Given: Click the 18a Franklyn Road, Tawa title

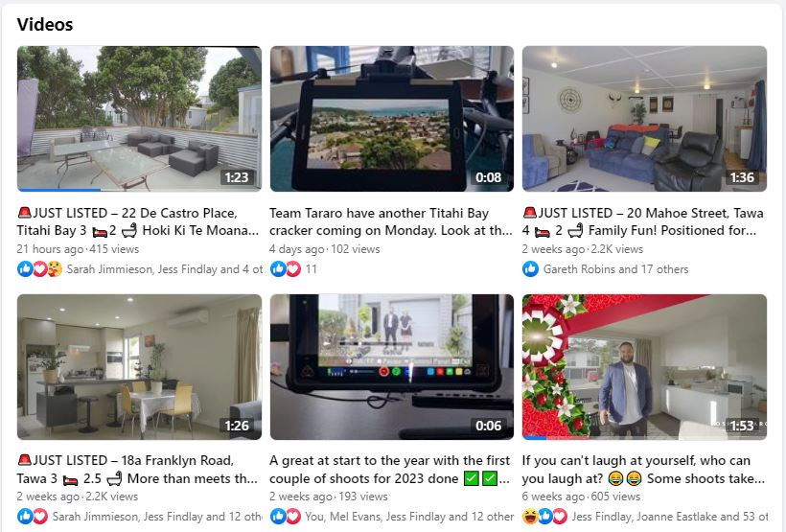Looking at the screenshot, I should [137, 470].
